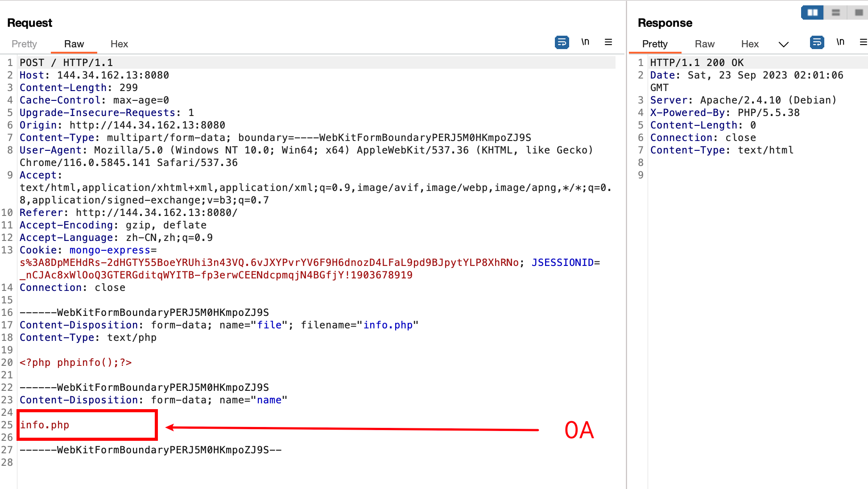Open Response panel hamburger options menu
Screen dimensions: 868x489
pos(863,42)
